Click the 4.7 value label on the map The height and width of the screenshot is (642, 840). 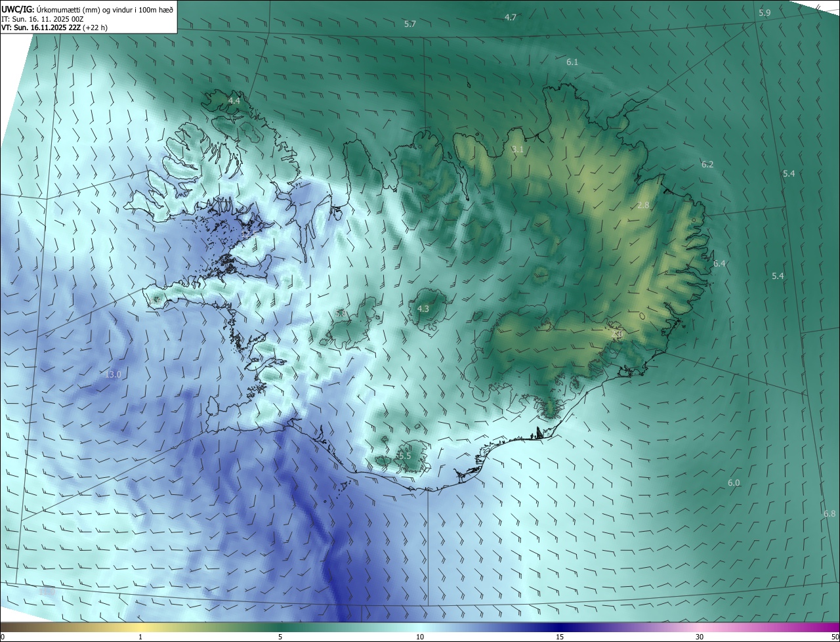tap(511, 17)
